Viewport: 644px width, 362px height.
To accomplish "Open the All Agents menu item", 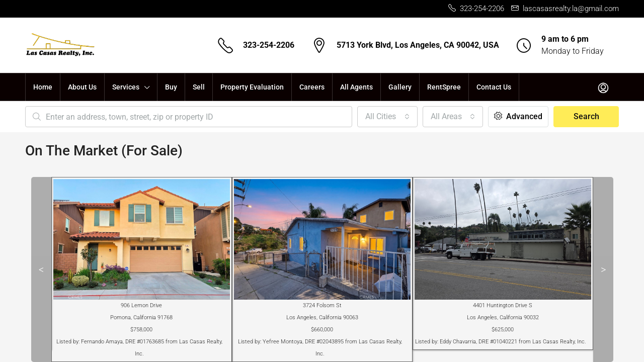I will click(x=356, y=87).
